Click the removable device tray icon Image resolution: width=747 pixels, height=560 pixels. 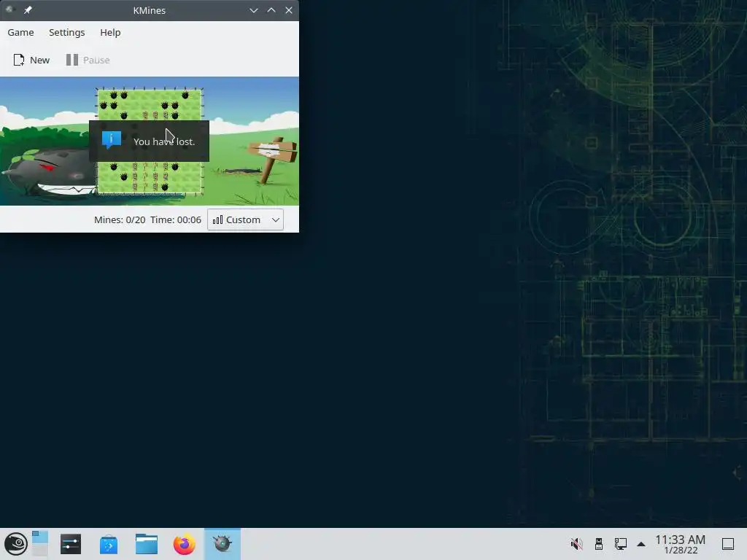pyautogui.click(x=599, y=544)
